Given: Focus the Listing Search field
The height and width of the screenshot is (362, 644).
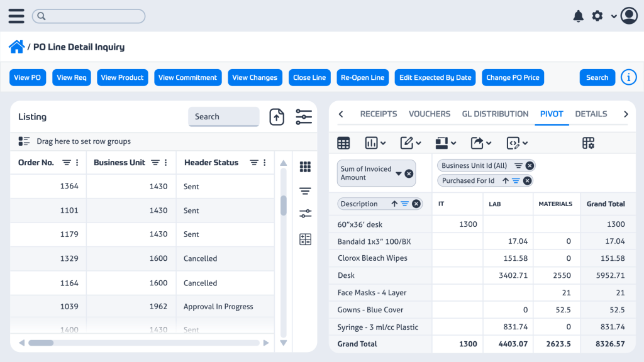Looking at the screenshot, I should (x=223, y=116).
